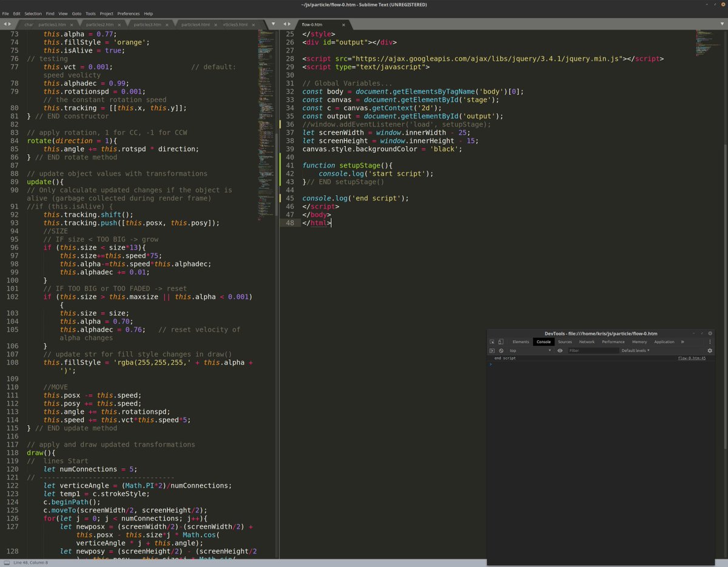
Task: Show more DevTools tabs with double chevron
Action: pos(682,342)
